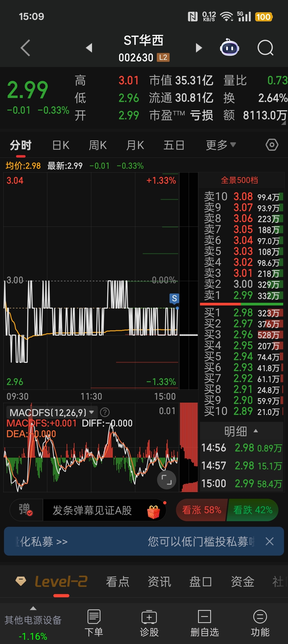
Task: Tap the 均价:2.98 average price label
Action: pyautogui.click(x=23, y=166)
